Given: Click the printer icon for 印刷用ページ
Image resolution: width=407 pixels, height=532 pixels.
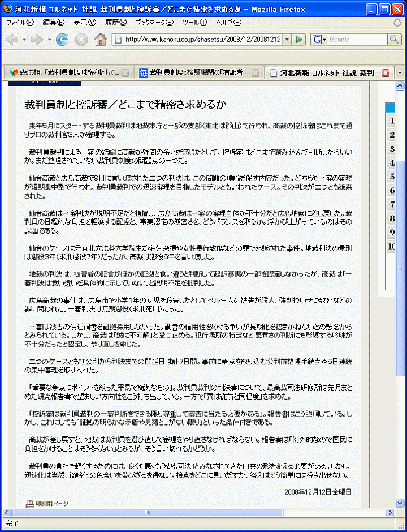Looking at the screenshot, I should 30,503.
